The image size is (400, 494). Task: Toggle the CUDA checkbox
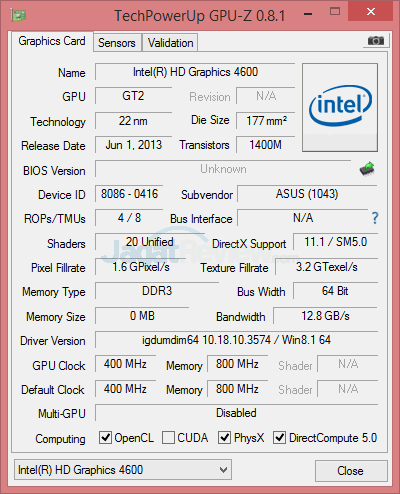pyautogui.click(x=168, y=437)
